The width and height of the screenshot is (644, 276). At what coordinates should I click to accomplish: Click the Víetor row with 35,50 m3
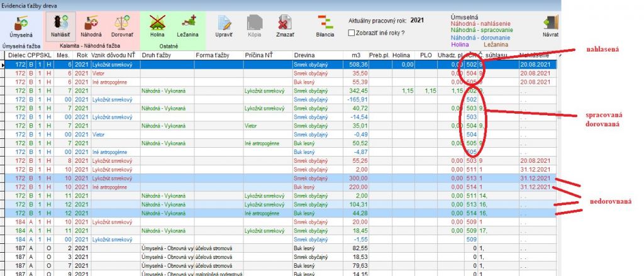(x=252, y=73)
